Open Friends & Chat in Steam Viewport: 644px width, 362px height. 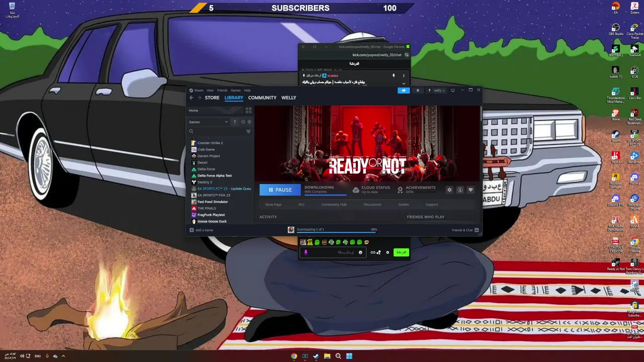point(465,230)
